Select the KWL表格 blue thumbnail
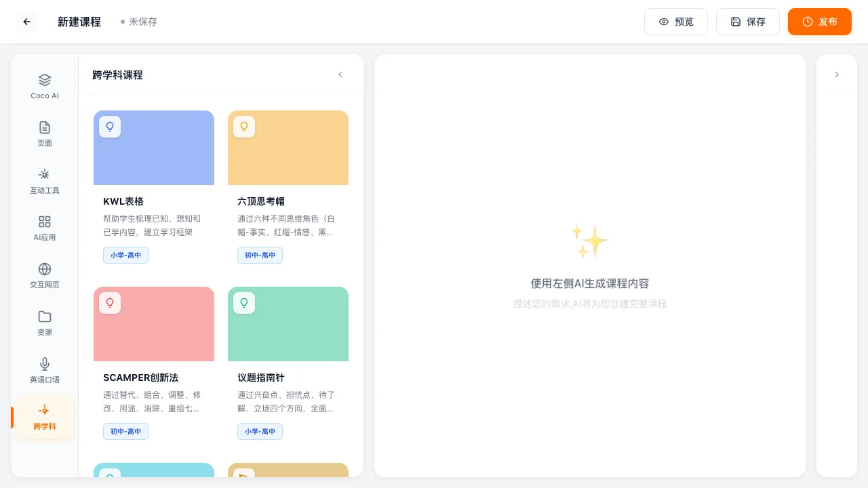Screen dimensions: 868x488 [x=154, y=148]
